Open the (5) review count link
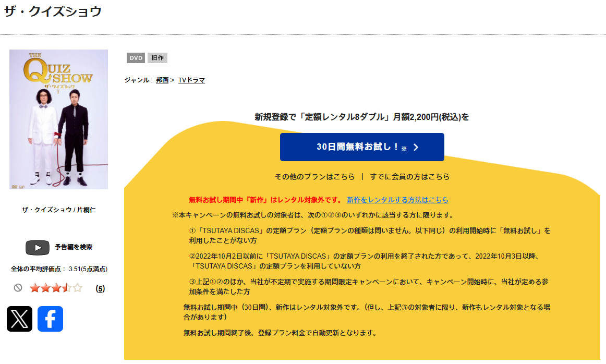Screen dimensions: 606x364 point(100,289)
